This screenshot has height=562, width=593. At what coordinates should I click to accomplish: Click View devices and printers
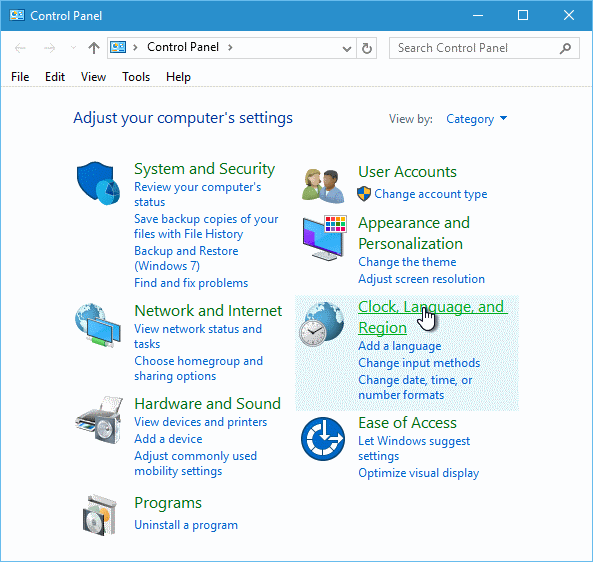tap(200, 422)
